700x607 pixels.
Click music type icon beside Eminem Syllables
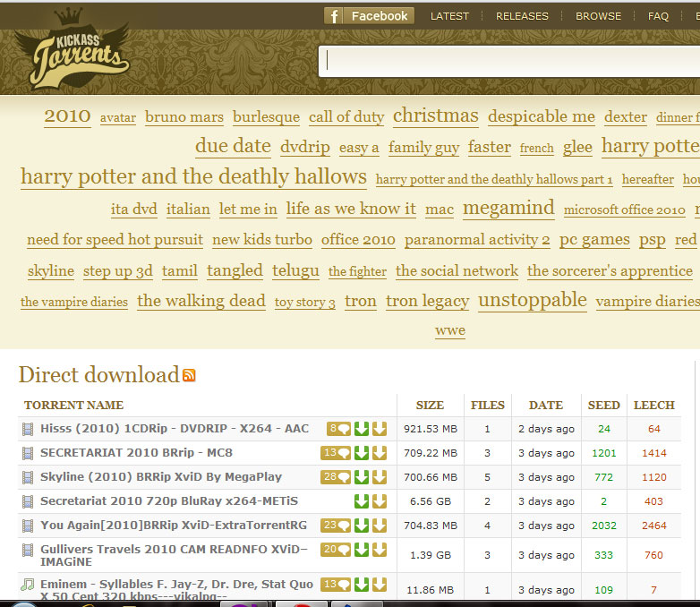coord(27,585)
